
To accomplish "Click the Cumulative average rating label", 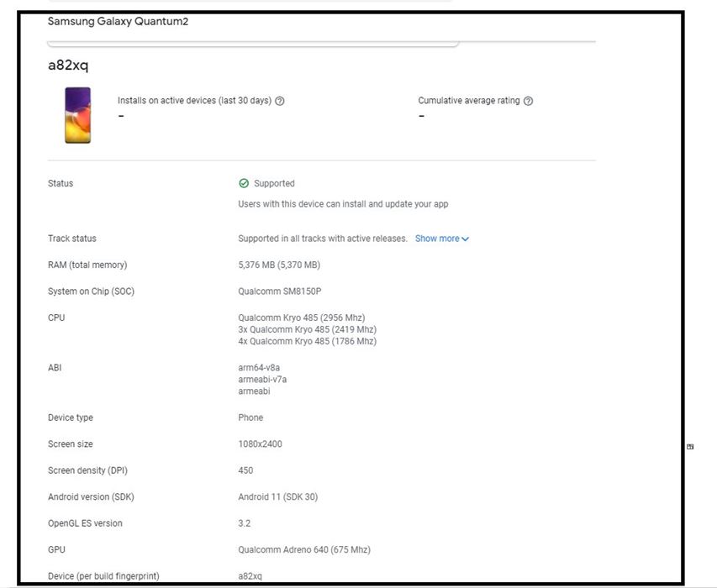I will click(x=469, y=101).
